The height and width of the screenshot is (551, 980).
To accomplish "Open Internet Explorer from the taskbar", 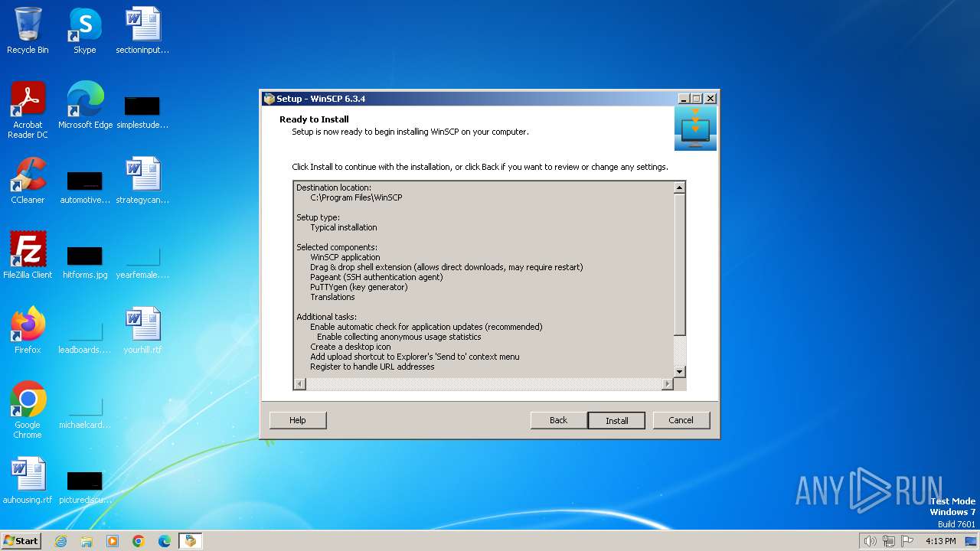I will (60, 541).
